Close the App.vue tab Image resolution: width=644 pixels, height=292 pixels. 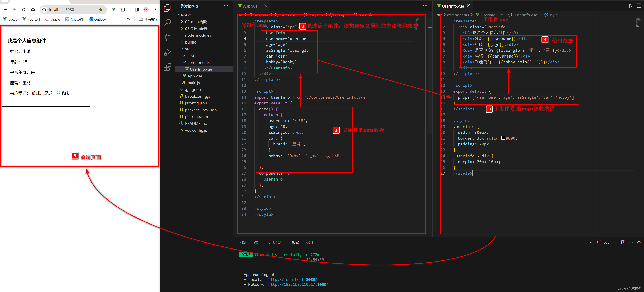[266, 6]
